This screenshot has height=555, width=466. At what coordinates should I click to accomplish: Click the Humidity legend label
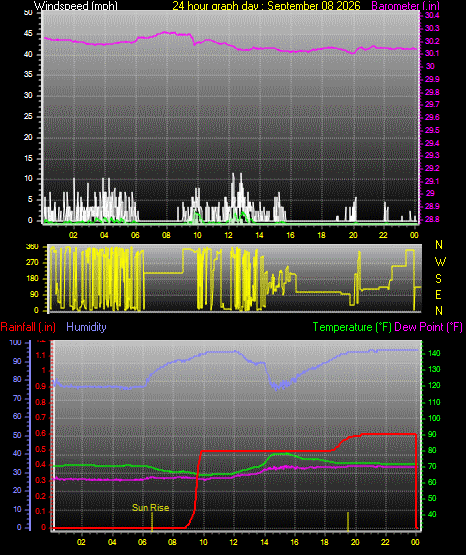pyautogui.click(x=86, y=327)
